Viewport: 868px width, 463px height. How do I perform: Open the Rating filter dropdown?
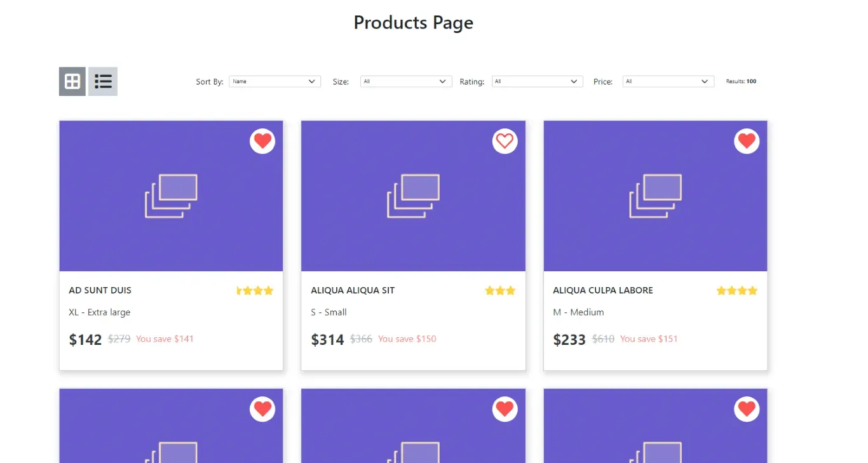click(536, 81)
